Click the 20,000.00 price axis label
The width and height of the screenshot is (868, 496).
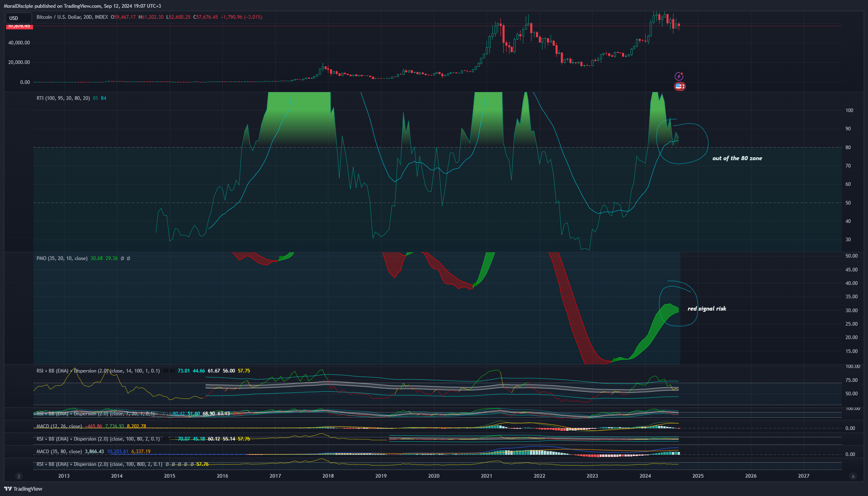coord(19,62)
